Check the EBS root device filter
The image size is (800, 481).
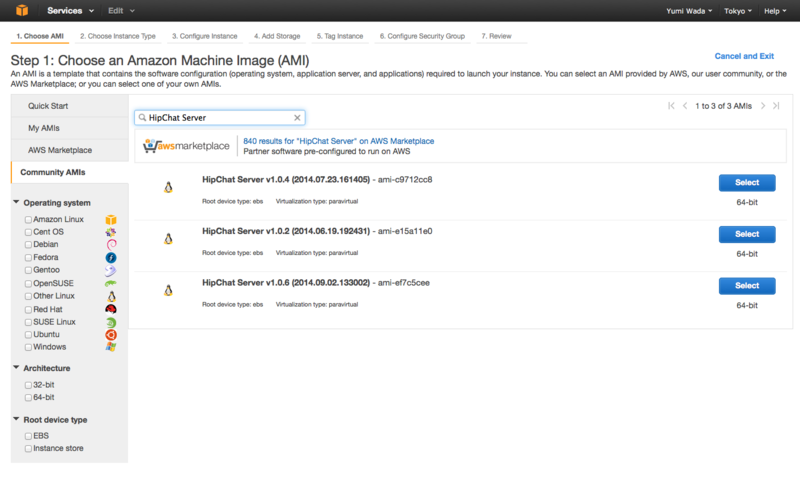pos(28,436)
